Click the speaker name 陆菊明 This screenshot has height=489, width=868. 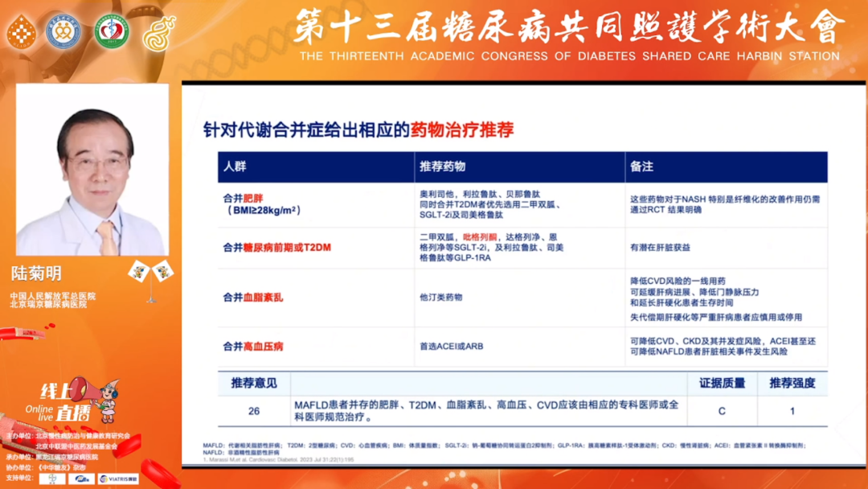36,273
